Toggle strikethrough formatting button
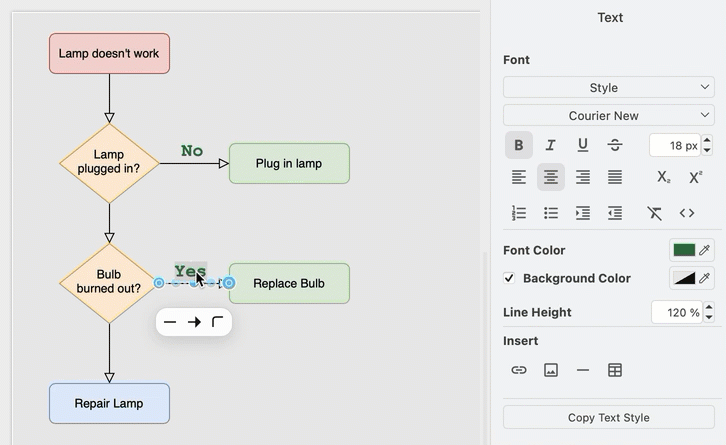The height and width of the screenshot is (445, 726). (x=614, y=145)
